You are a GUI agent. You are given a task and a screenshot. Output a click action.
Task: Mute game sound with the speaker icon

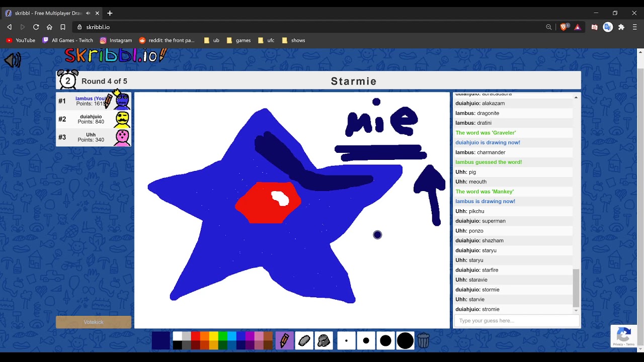tap(13, 60)
